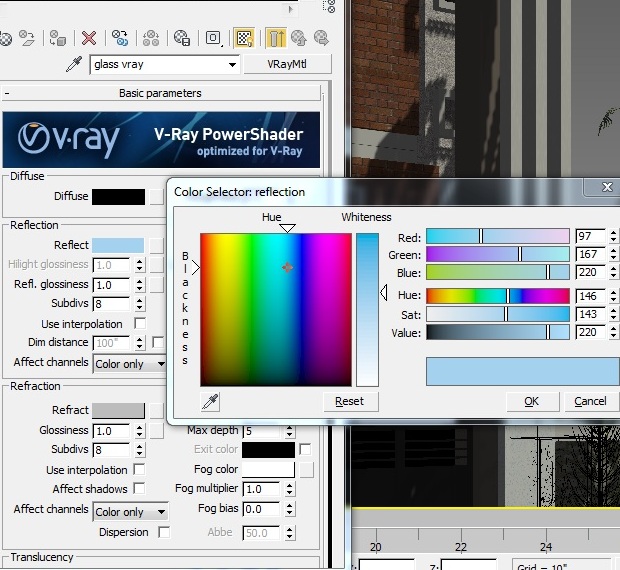The image size is (620, 570).
Task: Click refraction Glossiness value field
Action: 111,431
